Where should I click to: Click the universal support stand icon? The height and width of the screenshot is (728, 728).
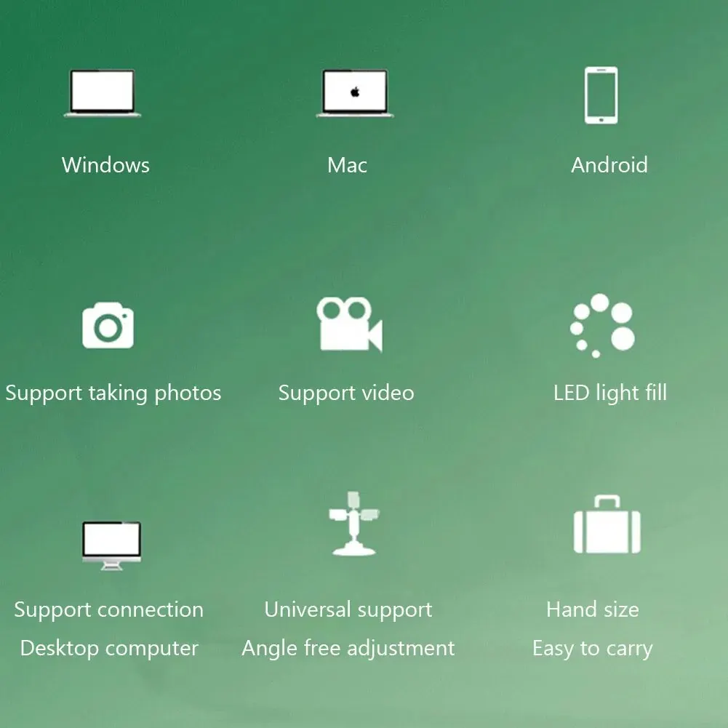point(353,524)
